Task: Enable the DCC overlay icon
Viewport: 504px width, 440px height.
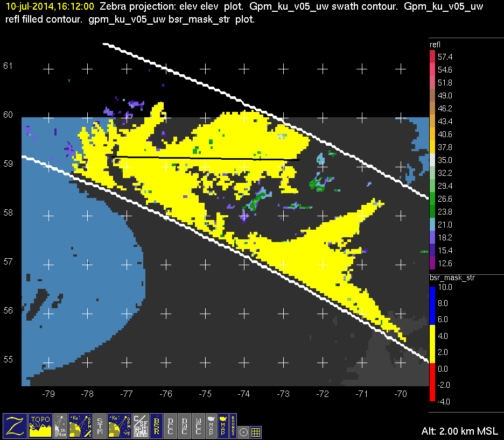Action: [171, 425]
